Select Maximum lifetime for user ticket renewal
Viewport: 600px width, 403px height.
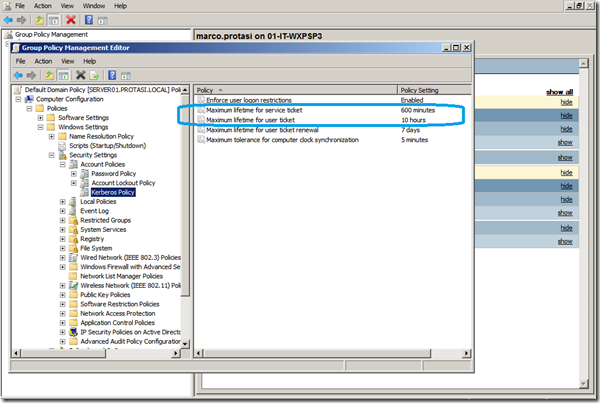(x=262, y=130)
